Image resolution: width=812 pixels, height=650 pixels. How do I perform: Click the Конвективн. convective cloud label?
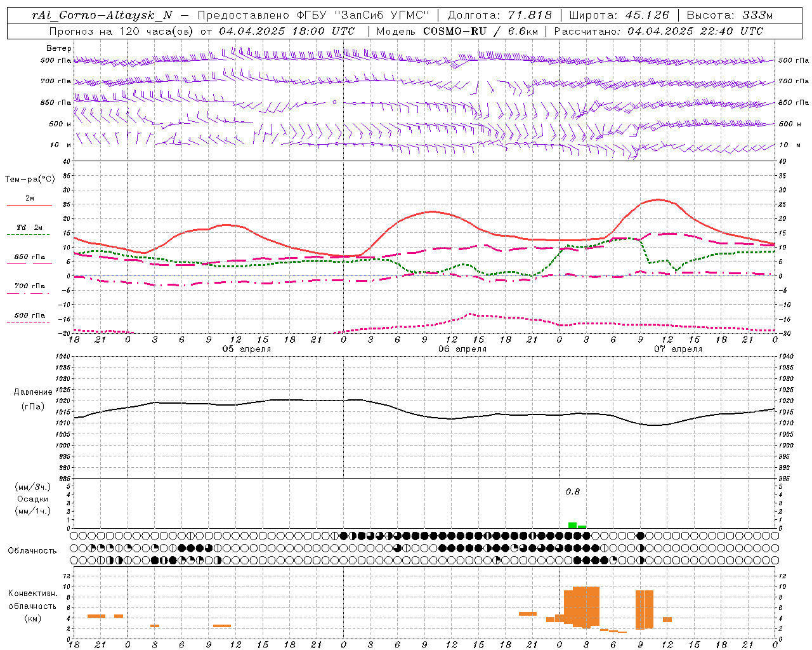coord(33,594)
